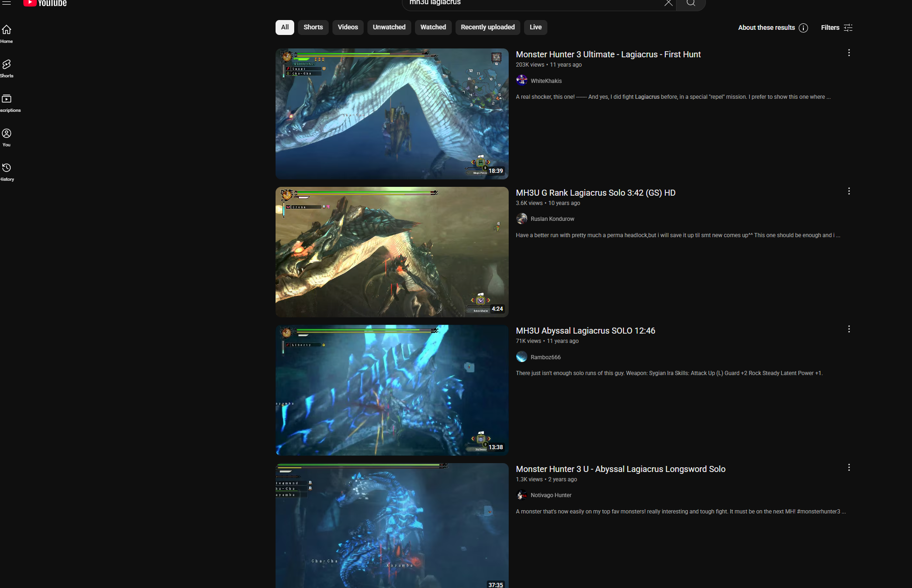Open Notivago Hunter channel avatar
This screenshot has width=912, height=588.
coord(522,495)
